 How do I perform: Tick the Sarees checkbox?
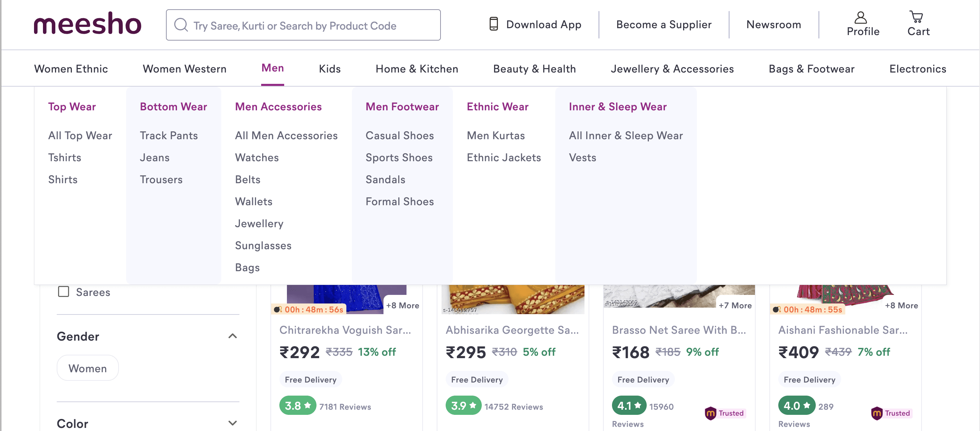(64, 292)
